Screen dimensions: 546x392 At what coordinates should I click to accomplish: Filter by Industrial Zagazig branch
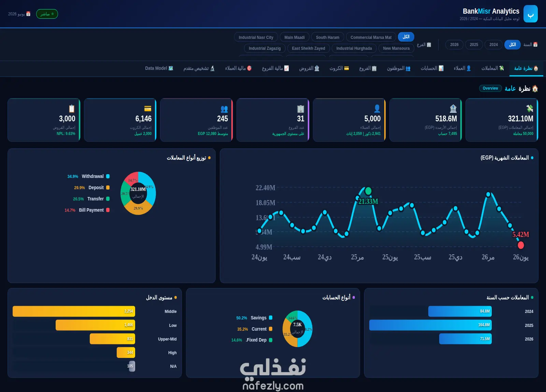(x=264, y=48)
